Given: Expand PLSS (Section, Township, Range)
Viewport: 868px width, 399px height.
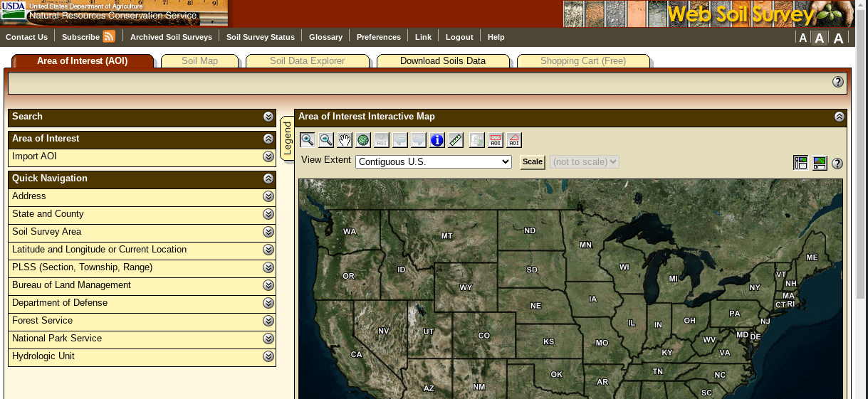Looking at the screenshot, I should (x=268, y=267).
